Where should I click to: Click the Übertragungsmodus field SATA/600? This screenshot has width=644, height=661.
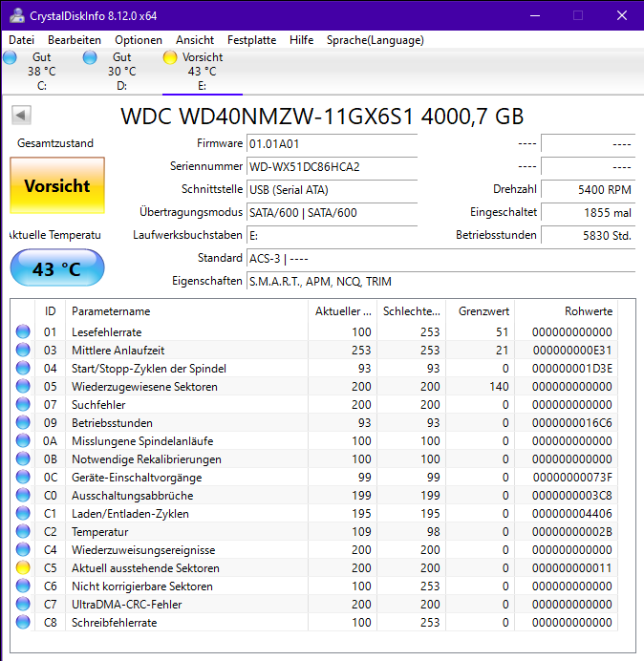tap(332, 212)
